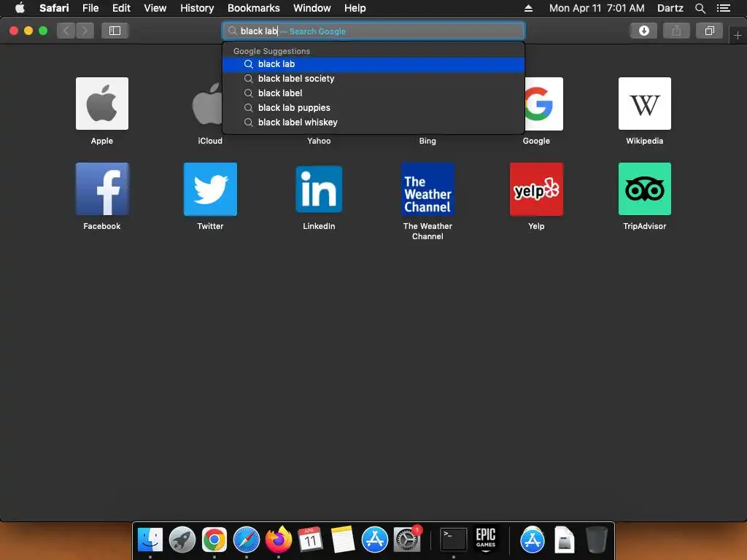This screenshot has width=747, height=560.
Task: Select the 'black label society' suggestion
Action: point(373,79)
